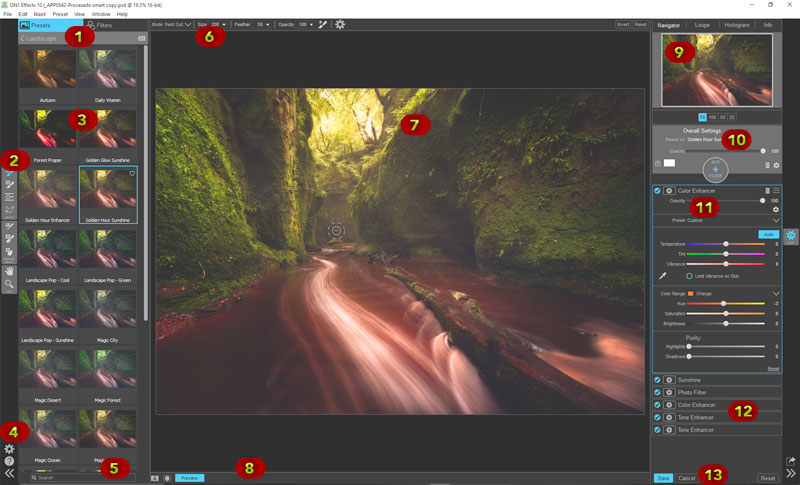
Task: Open brush settings gear in top toolbar
Action: pos(340,24)
